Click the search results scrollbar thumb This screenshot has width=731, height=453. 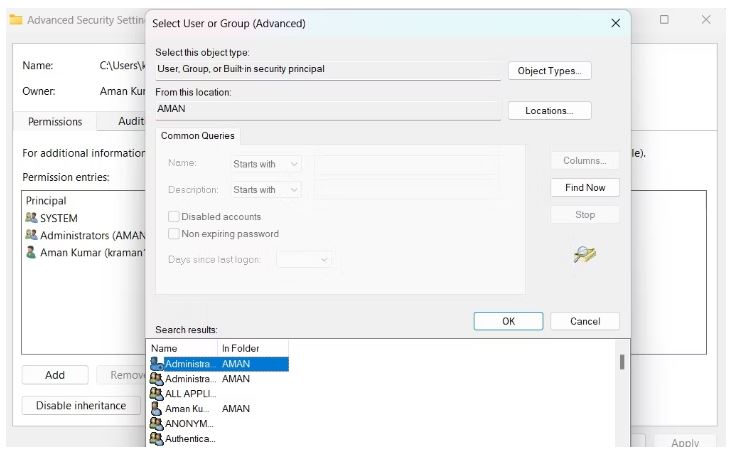[x=621, y=362]
